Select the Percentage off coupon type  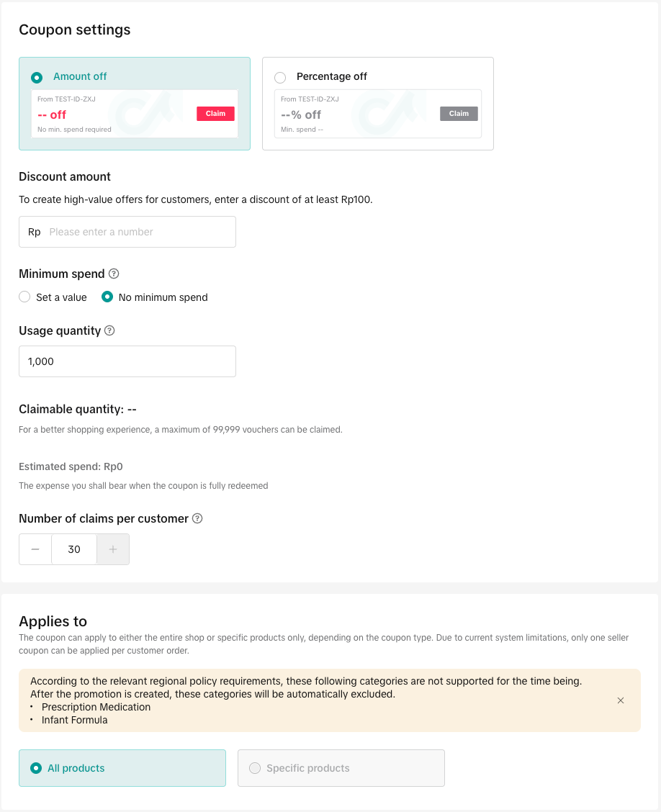point(280,77)
